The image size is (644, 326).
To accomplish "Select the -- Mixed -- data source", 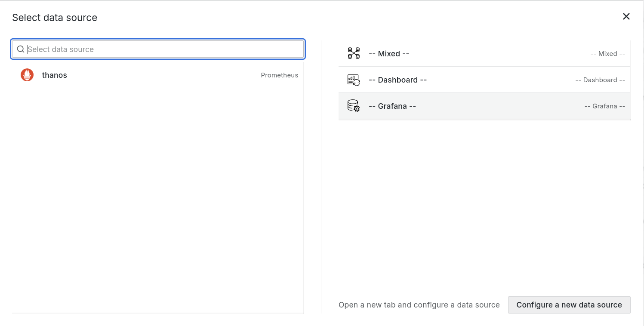I will coord(484,53).
